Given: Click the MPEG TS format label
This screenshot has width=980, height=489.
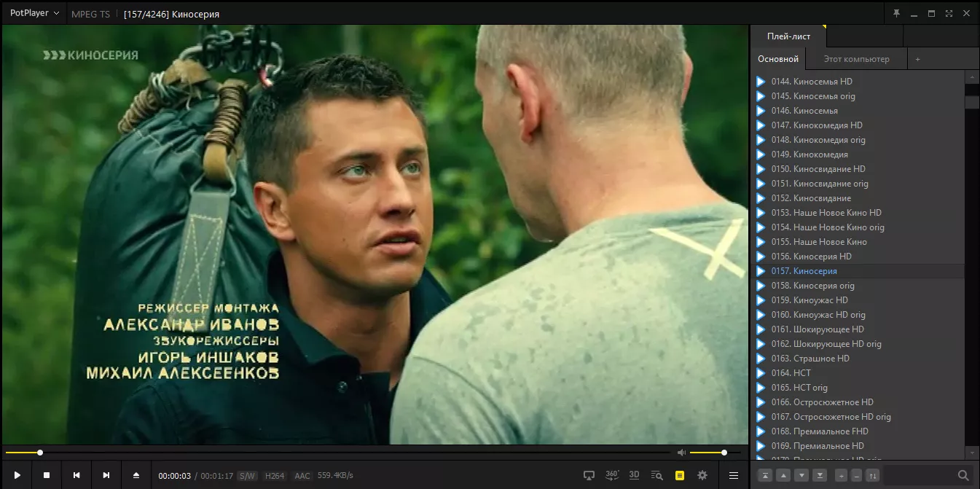Looking at the screenshot, I should click(x=90, y=14).
